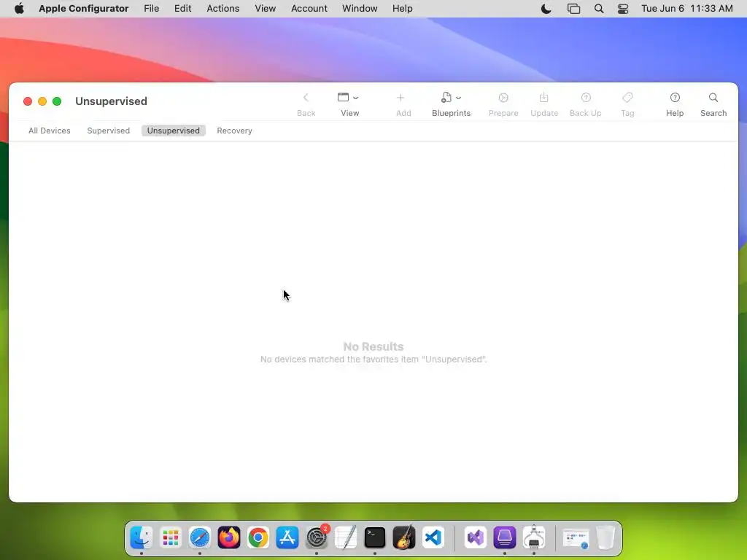Switch to the All Devices tab

[x=49, y=131]
